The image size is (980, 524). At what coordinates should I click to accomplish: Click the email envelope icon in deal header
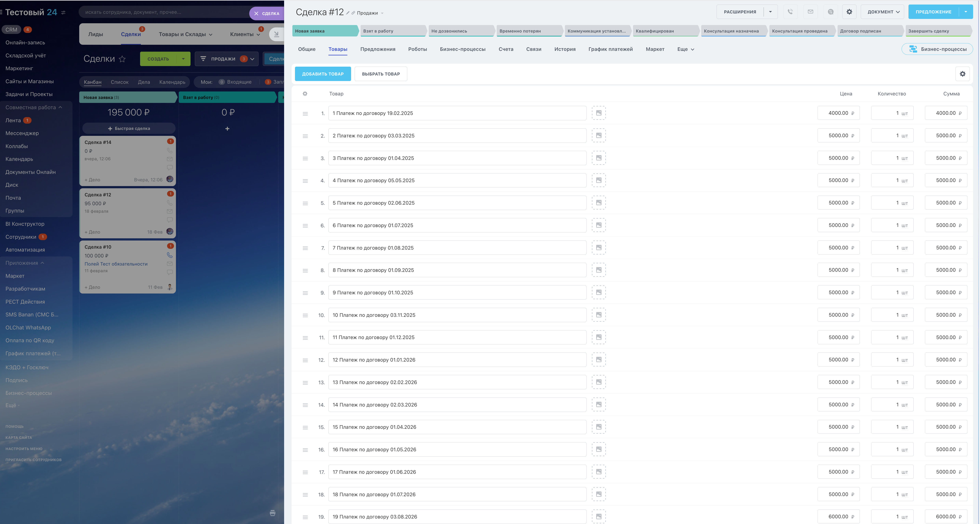click(x=810, y=12)
